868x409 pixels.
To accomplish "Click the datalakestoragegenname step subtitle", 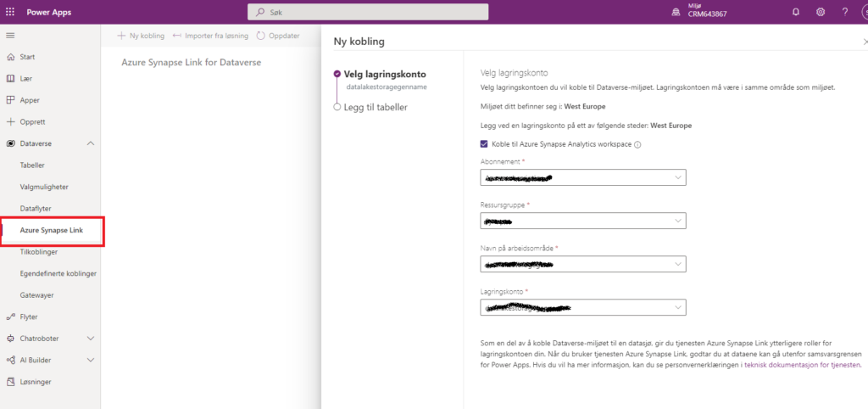I will coord(387,87).
